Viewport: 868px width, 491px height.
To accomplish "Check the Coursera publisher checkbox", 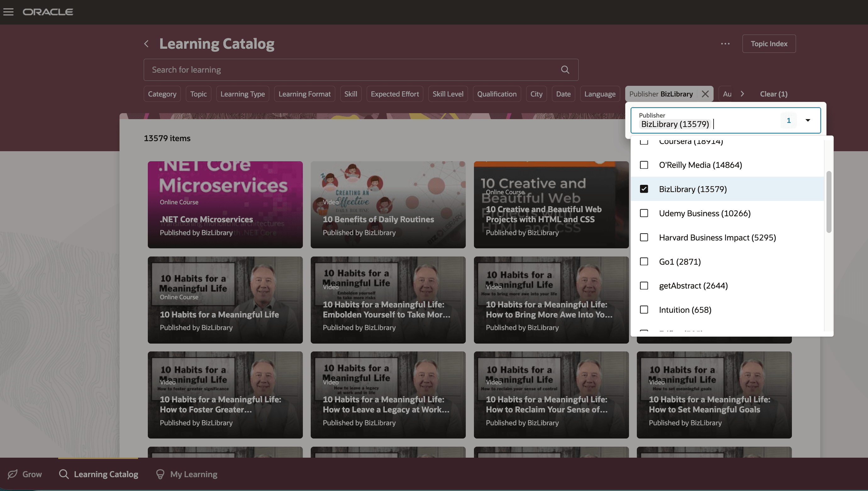I will point(644,141).
